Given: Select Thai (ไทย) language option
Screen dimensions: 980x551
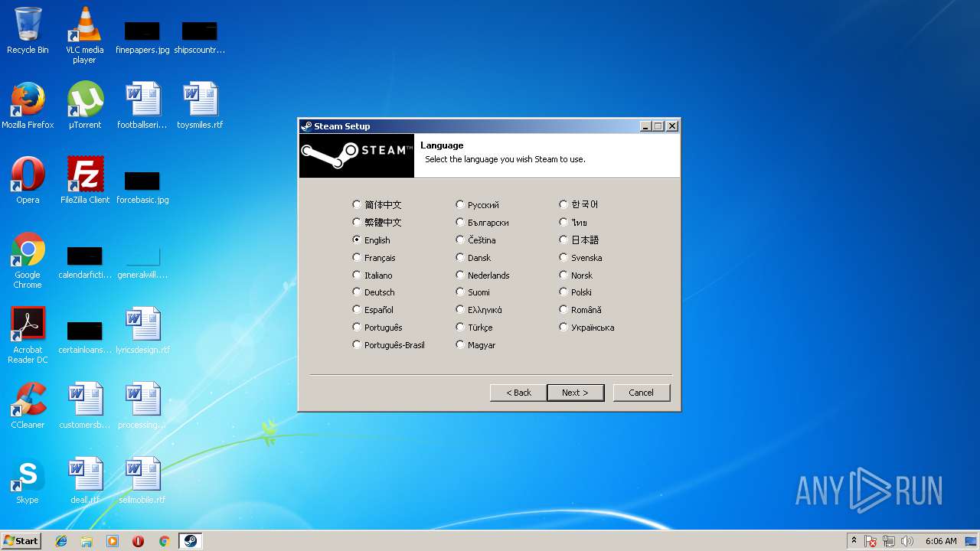Looking at the screenshot, I should (x=574, y=222).
